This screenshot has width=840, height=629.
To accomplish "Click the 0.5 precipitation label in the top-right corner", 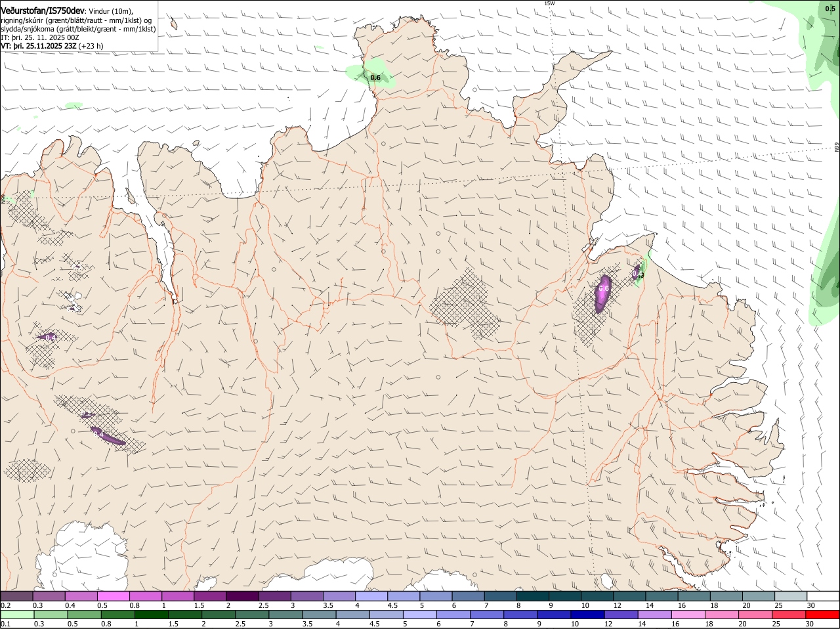I will click(829, 9).
